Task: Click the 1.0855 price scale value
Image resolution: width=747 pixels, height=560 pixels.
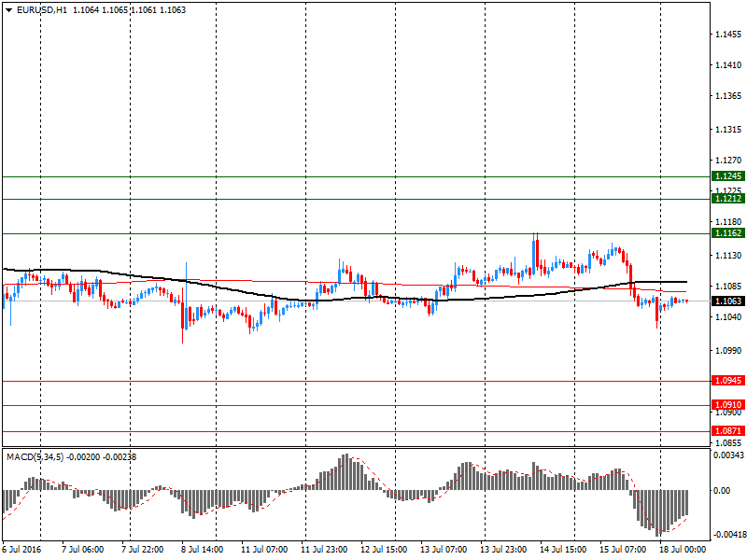Action: pyautogui.click(x=728, y=442)
